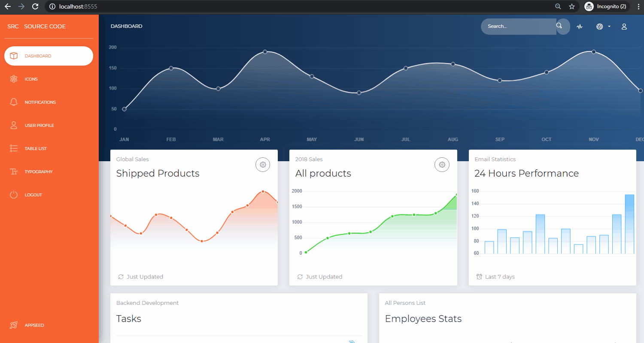Screen dimensions: 644x343
Task: Click the pulse activity icon in navbar
Action: pyautogui.click(x=579, y=26)
